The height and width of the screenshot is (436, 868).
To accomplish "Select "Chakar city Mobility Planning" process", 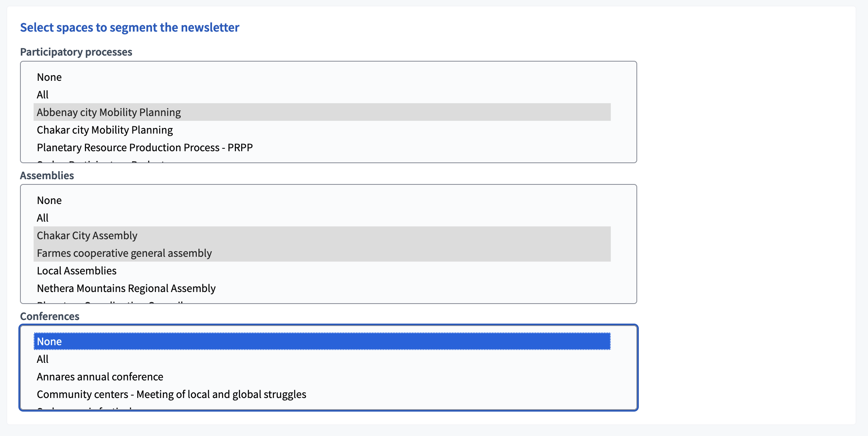I will [x=105, y=130].
